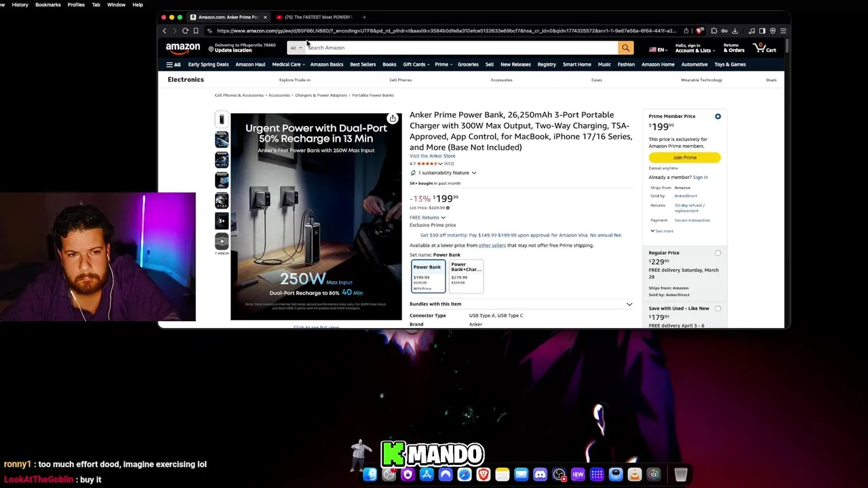Open the shopping Cart icon

pos(765,47)
